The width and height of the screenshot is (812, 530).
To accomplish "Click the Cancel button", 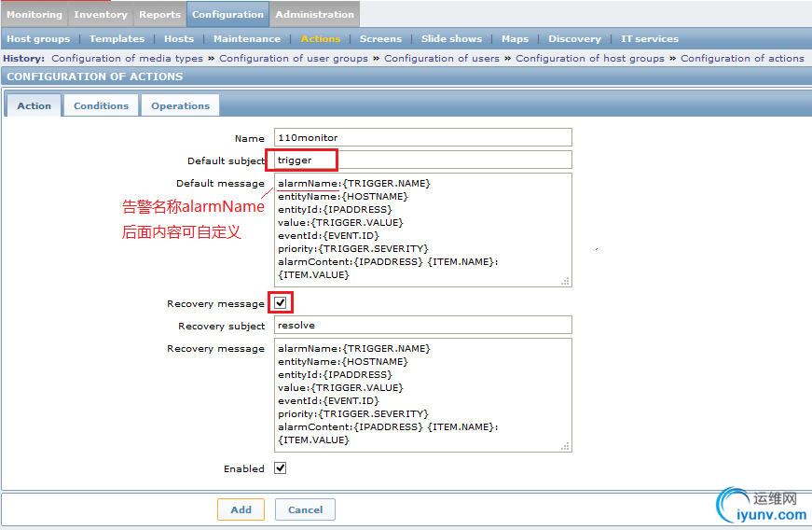I will click(x=305, y=509).
